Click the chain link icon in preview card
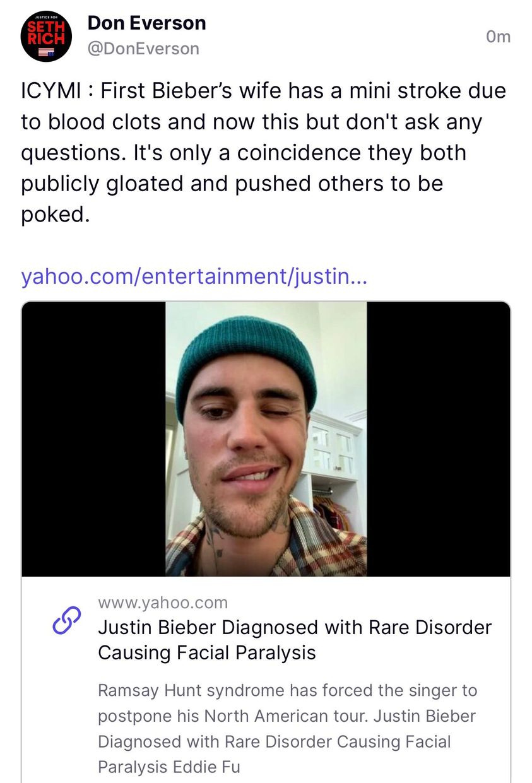Image resolution: width=532 pixels, height=783 pixels. pos(67,621)
